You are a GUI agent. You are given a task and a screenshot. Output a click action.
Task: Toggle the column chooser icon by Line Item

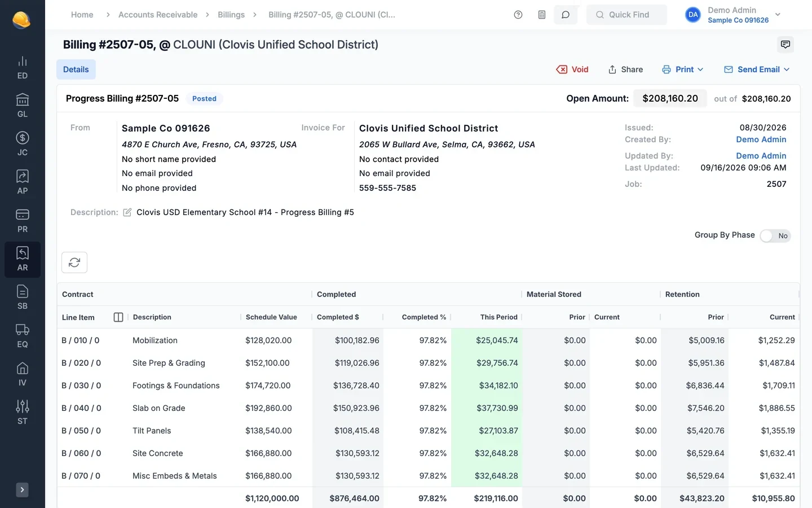click(x=118, y=317)
